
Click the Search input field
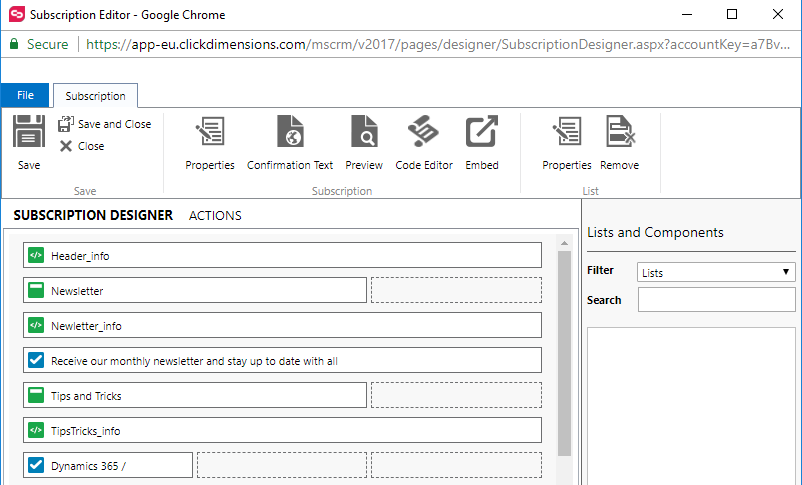[716, 300]
